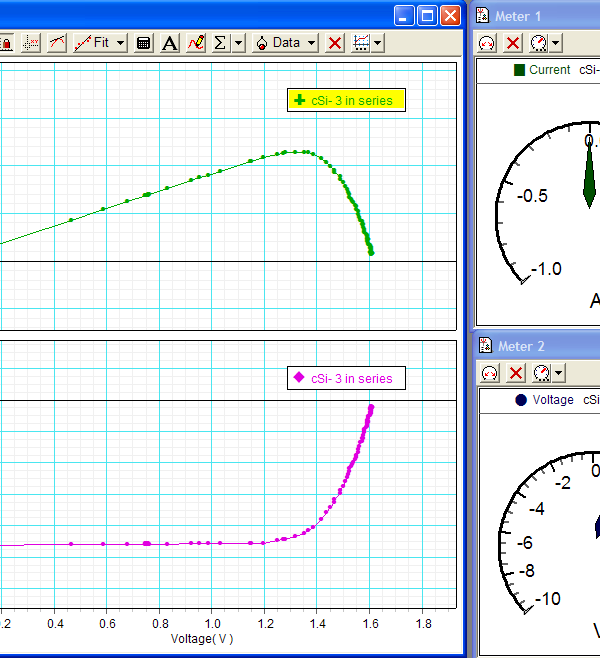Click the Voltage(V) x-axis label
This screenshot has width=600, height=658.
(202, 637)
